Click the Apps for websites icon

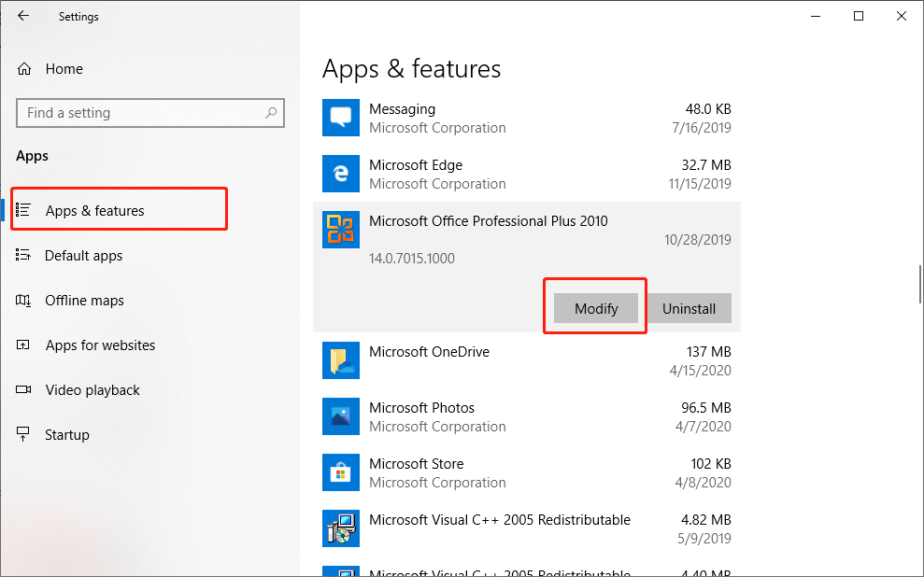[23, 345]
